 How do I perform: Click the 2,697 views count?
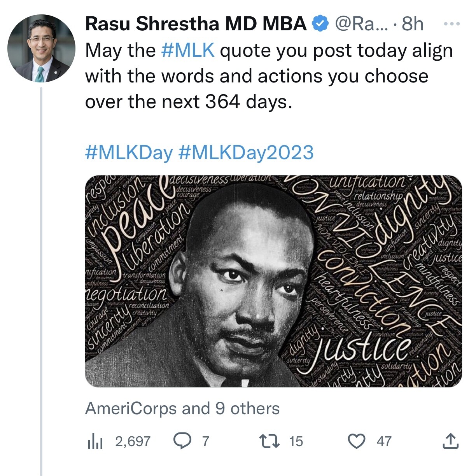point(133,441)
